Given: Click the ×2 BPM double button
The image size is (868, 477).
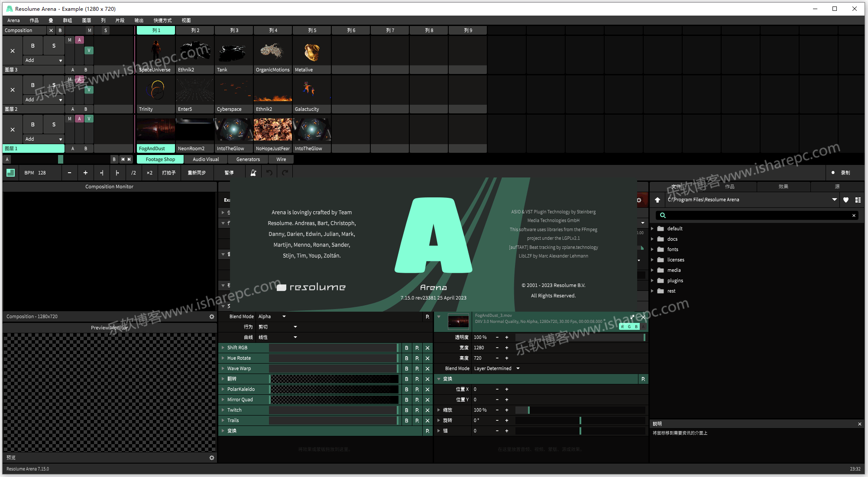Looking at the screenshot, I should click(x=149, y=173).
